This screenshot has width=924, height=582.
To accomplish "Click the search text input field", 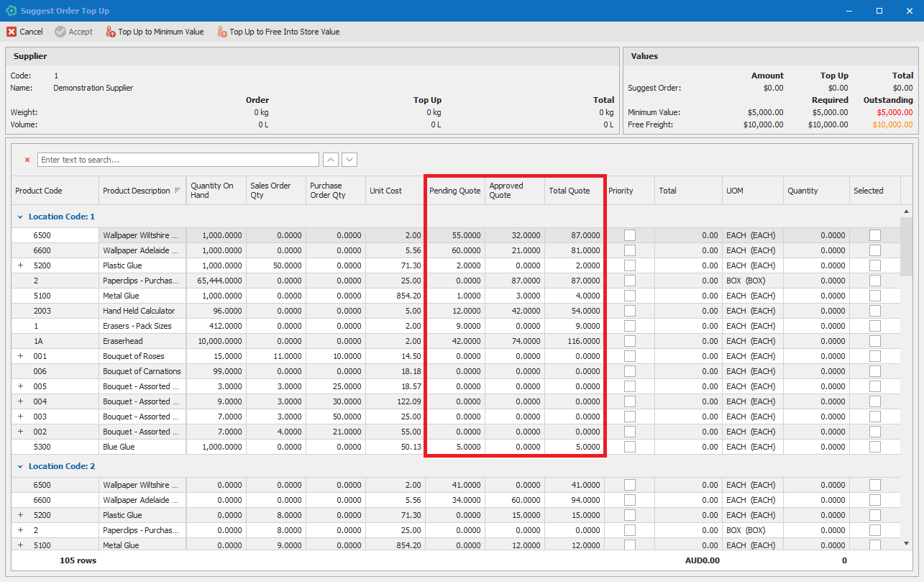I will (178, 160).
